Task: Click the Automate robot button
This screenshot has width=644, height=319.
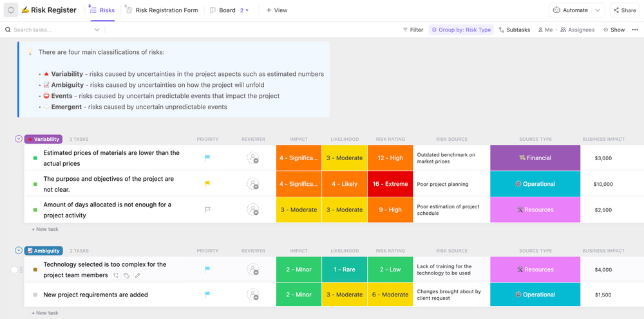Action: tap(571, 10)
